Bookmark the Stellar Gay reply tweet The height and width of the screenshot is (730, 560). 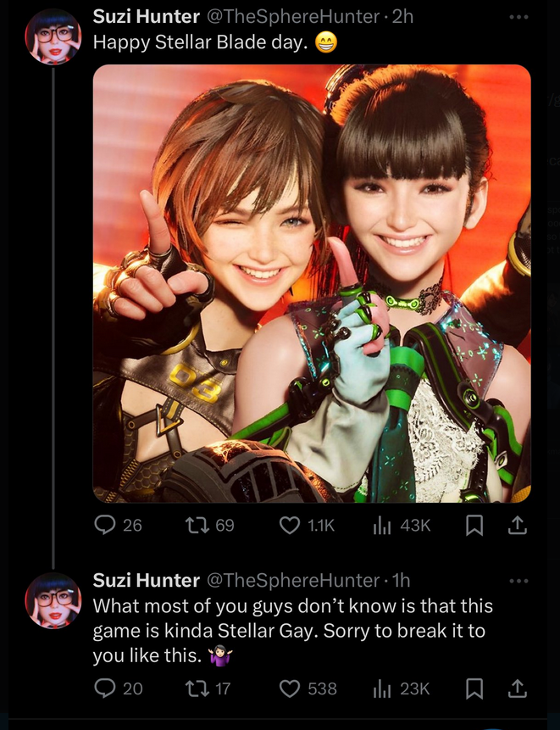(474, 689)
